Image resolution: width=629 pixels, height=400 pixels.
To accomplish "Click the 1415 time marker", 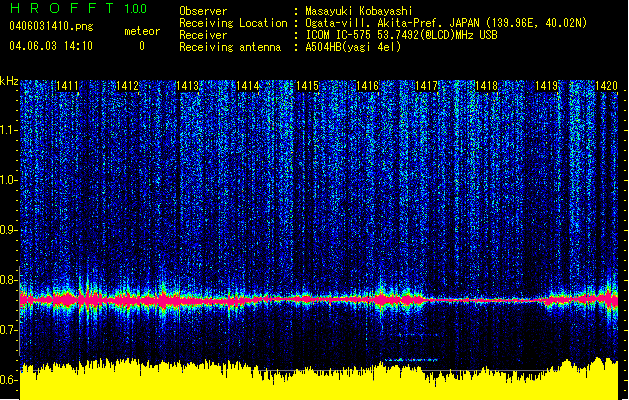I will pos(307,86).
